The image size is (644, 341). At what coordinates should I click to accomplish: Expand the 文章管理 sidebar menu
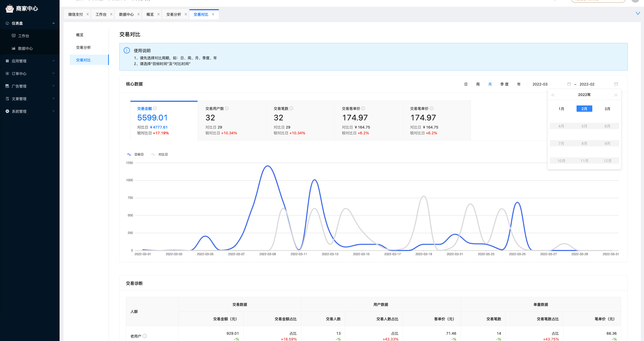30,99
